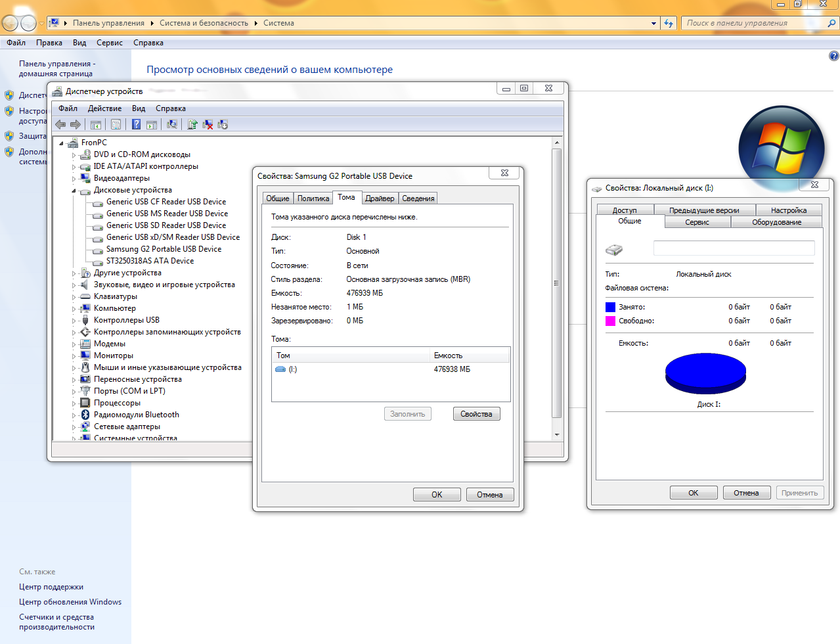Open the Центр обновления Windows link
The width and height of the screenshot is (840, 644).
70,602
